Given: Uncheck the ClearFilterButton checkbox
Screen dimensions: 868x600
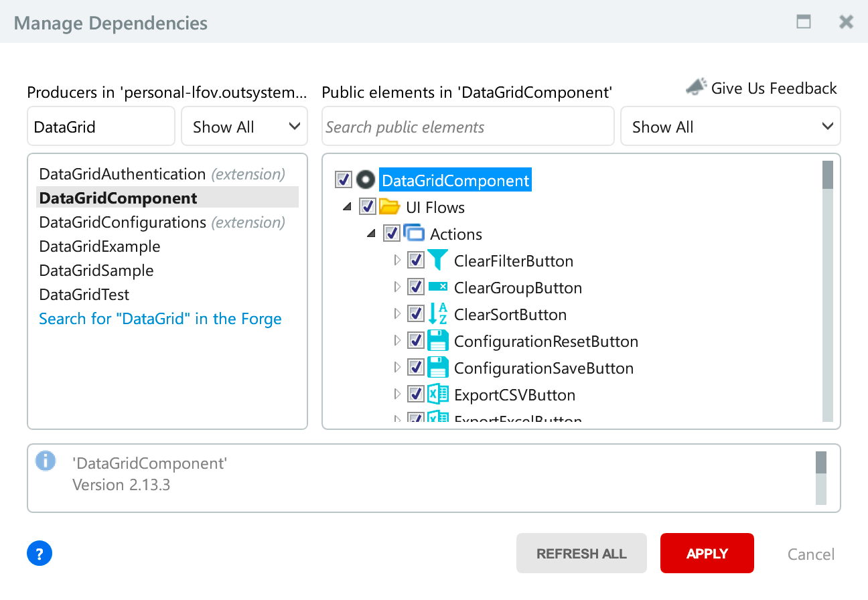Looking at the screenshot, I should (x=416, y=260).
